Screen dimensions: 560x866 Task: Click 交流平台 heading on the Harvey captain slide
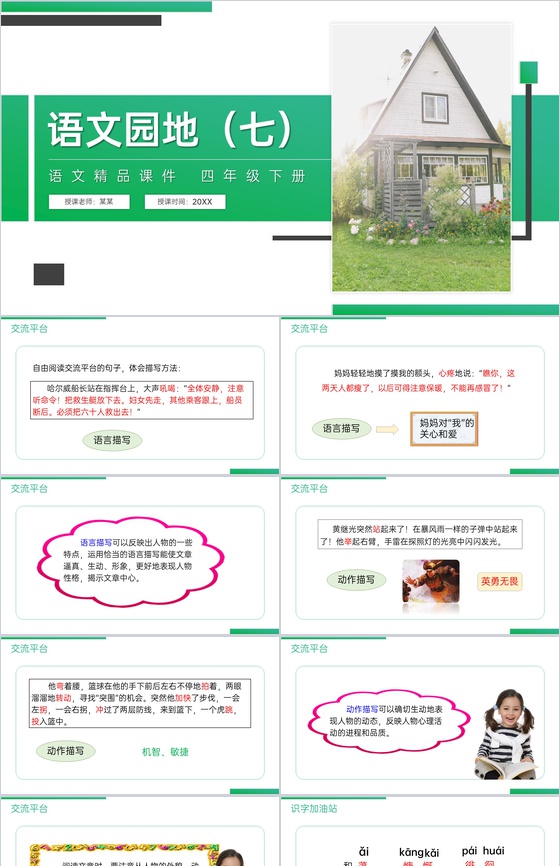(x=29, y=329)
